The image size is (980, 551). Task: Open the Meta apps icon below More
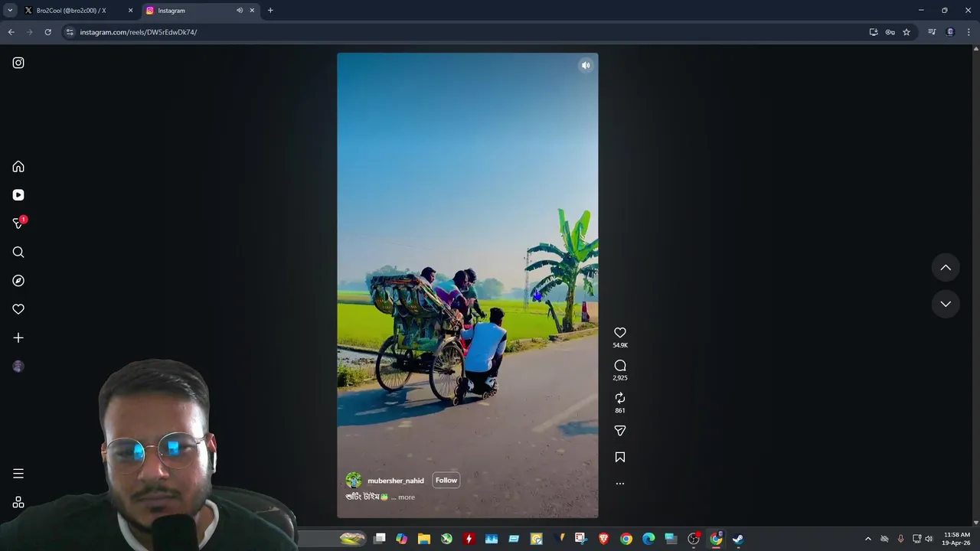[18, 502]
